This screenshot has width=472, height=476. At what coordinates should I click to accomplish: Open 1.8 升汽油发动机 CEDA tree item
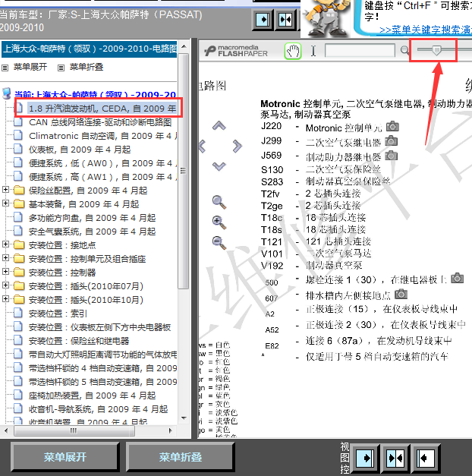(102, 109)
